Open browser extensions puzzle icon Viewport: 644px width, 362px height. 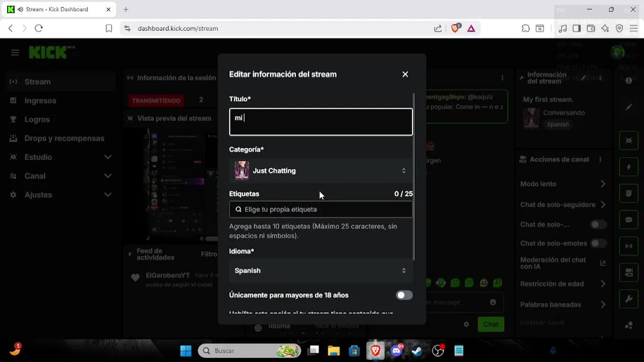(526, 29)
